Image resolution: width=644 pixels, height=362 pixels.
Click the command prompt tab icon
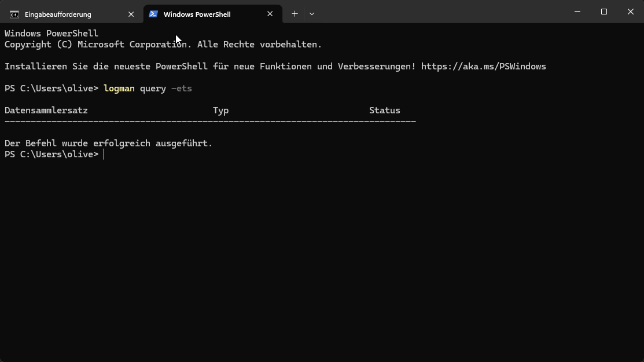point(14,14)
